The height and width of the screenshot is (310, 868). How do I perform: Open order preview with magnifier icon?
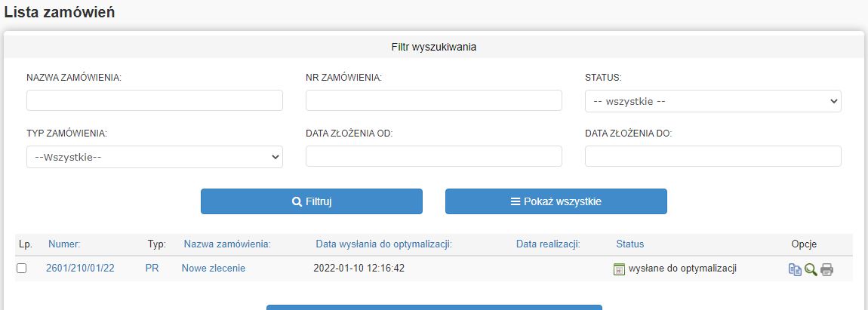click(811, 269)
